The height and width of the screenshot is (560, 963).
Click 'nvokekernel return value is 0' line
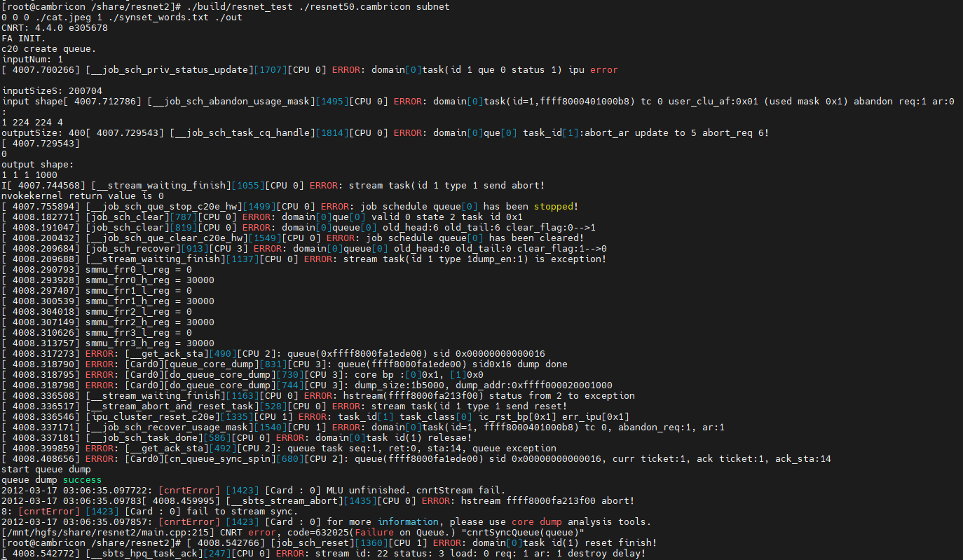point(82,196)
